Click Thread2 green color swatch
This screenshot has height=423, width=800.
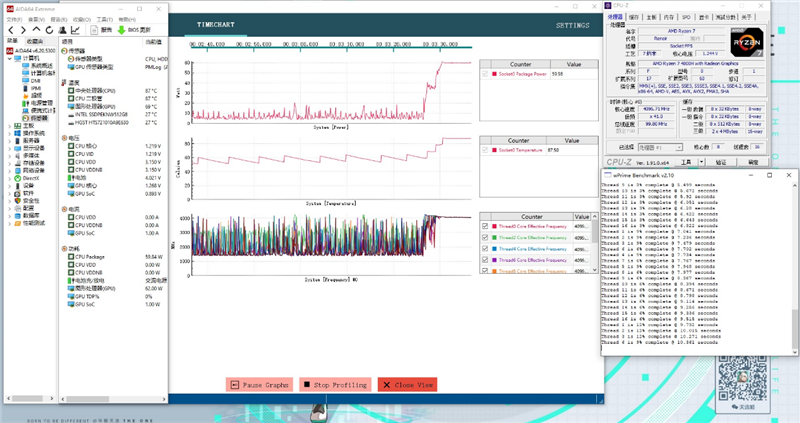click(494, 237)
